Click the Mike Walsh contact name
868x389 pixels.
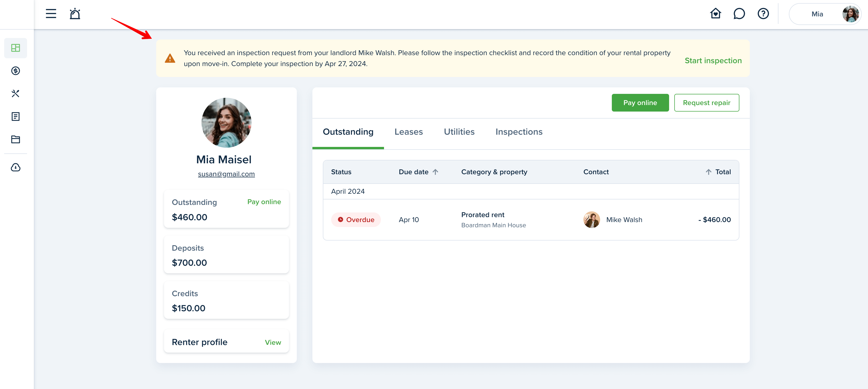624,220
